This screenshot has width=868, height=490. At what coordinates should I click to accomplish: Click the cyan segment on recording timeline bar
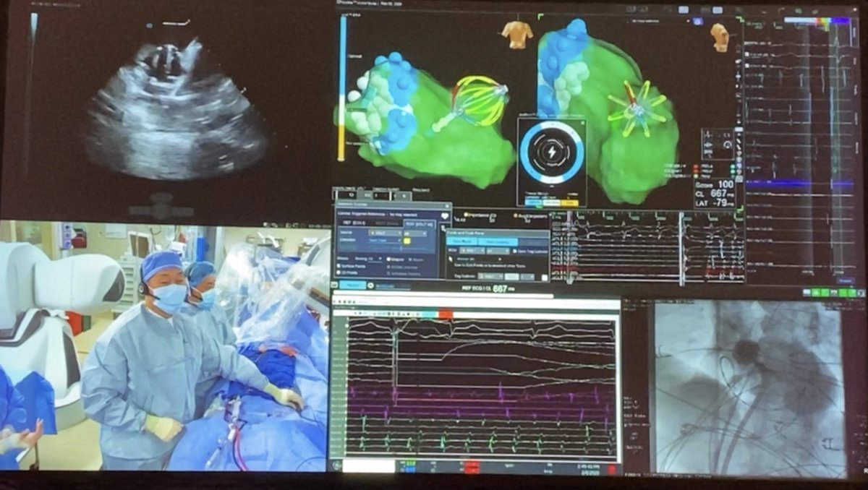click(x=429, y=314)
